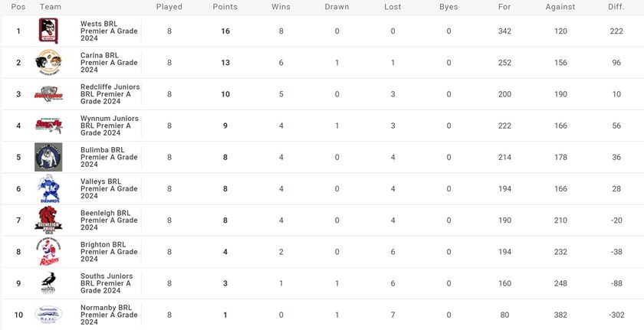644x330 pixels.
Task: Click the Valleys team logo
Action: 48,188
